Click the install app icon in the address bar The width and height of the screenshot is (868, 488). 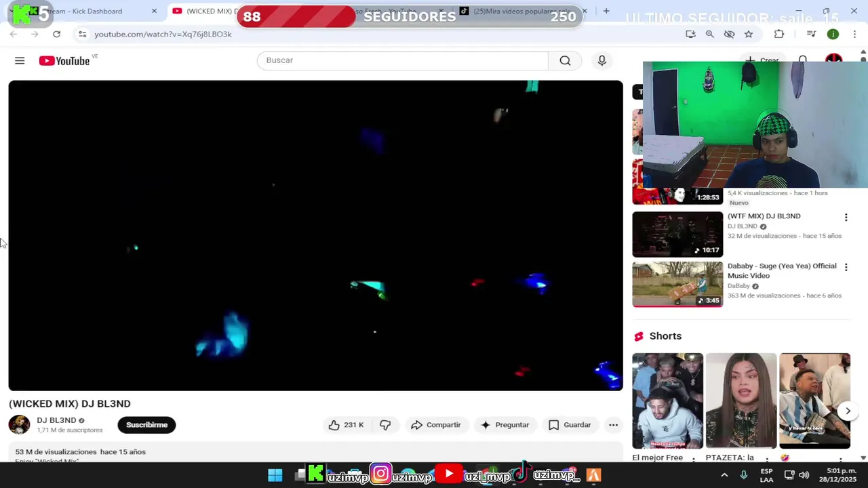(690, 34)
